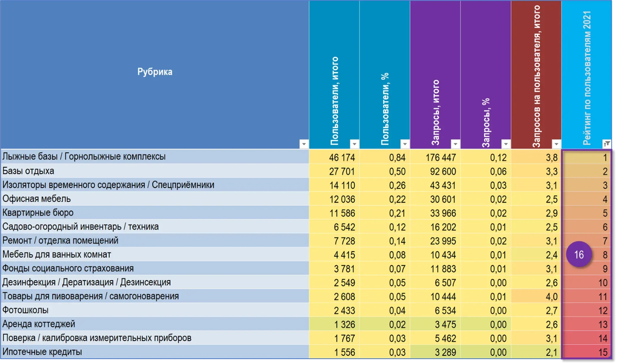Select the Квартирные бюро row label

coord(155,213)
